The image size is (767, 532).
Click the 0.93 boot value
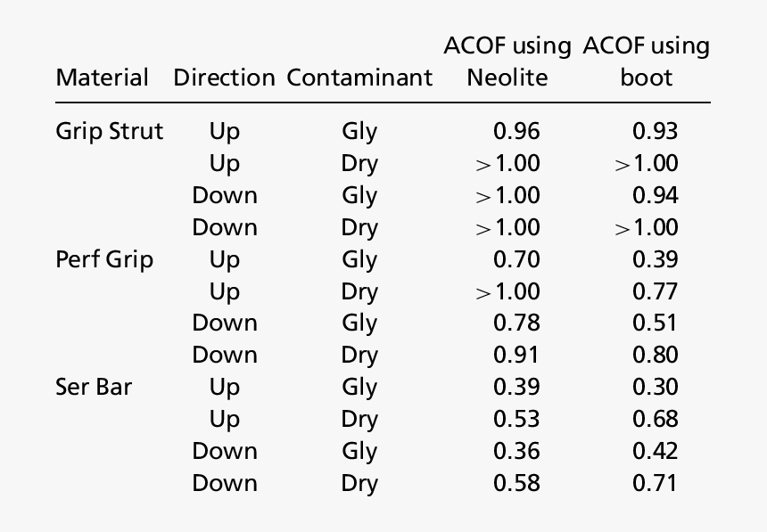pos(655,131)
